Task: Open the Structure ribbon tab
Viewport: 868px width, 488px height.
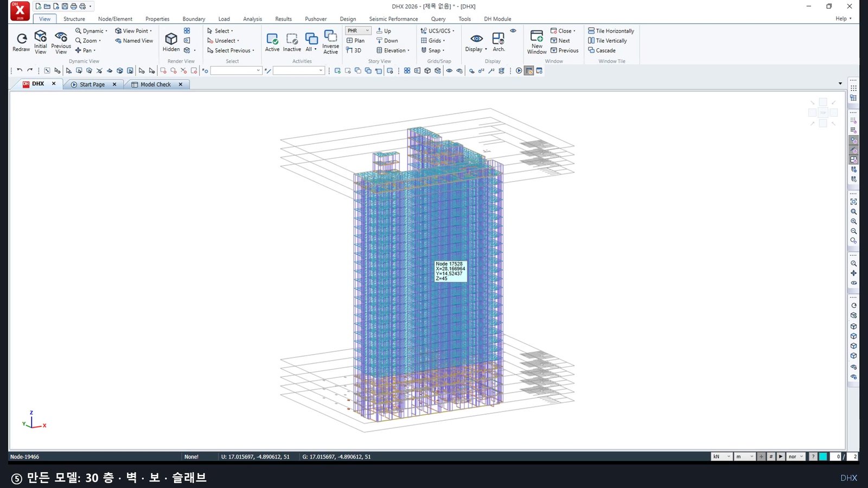Action: tap(74, 19)
